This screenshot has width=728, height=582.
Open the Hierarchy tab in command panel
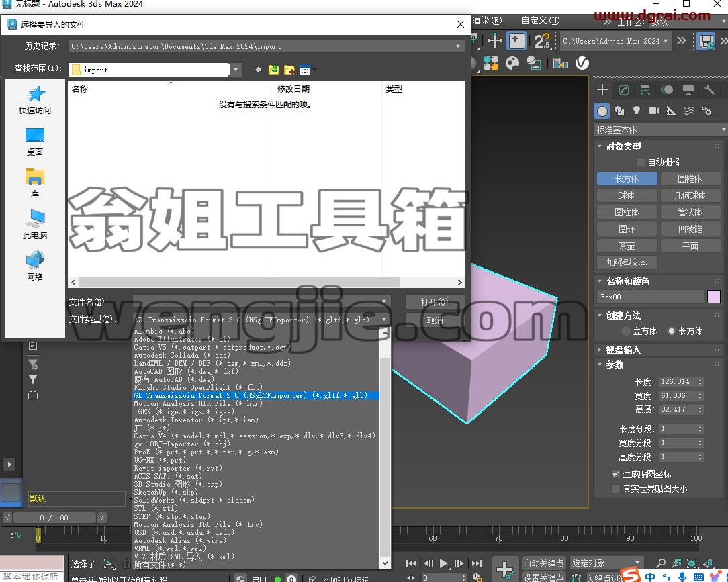(645, 89)
